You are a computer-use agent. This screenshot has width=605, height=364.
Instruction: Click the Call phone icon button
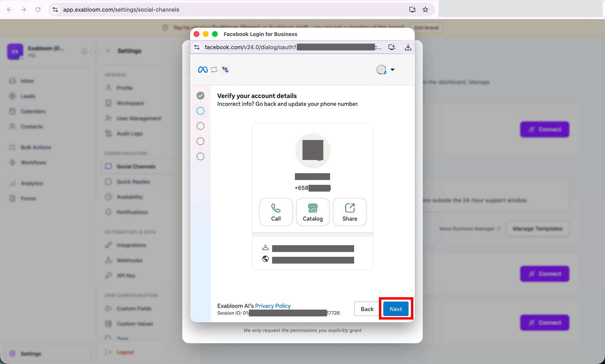click(276, 212)
